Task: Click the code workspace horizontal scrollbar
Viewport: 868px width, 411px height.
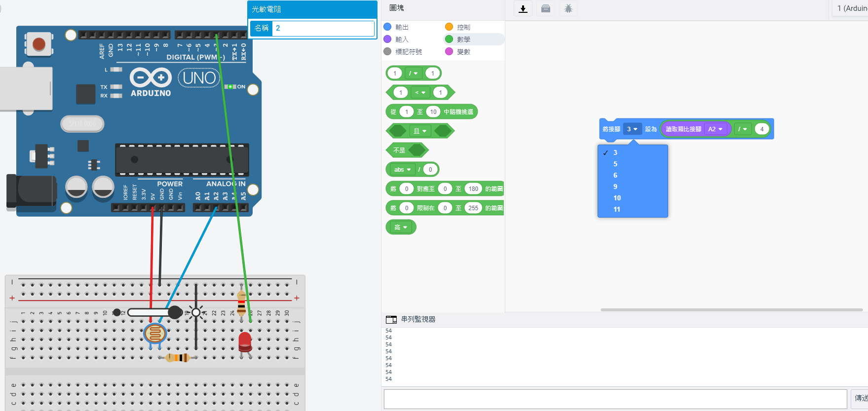Action: click(731, 310)
